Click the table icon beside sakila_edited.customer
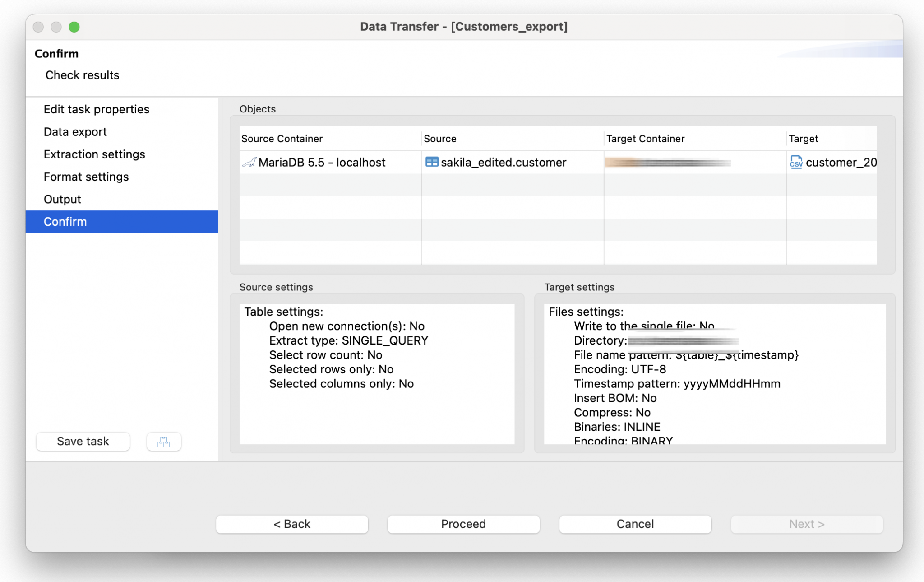The image size is (924, 582). [432, 162]
